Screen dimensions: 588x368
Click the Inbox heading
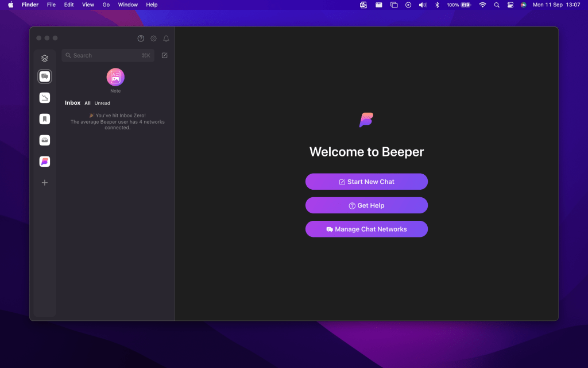(x=72, y=102)
